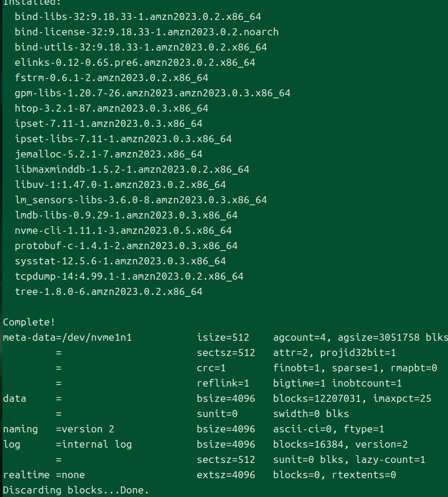Click the meta-data=/dev/nvme1n1 text
Screen dimensions: 448x497
(x=68, y=337)
